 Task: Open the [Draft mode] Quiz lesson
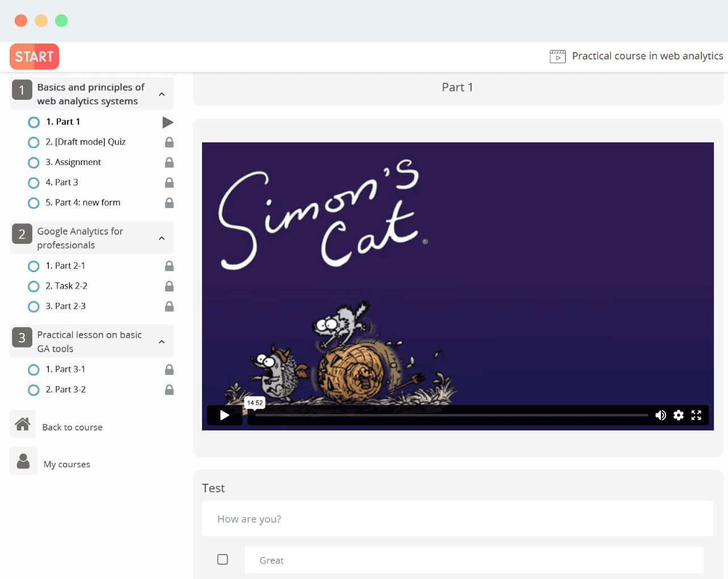(x=85, y=142)
